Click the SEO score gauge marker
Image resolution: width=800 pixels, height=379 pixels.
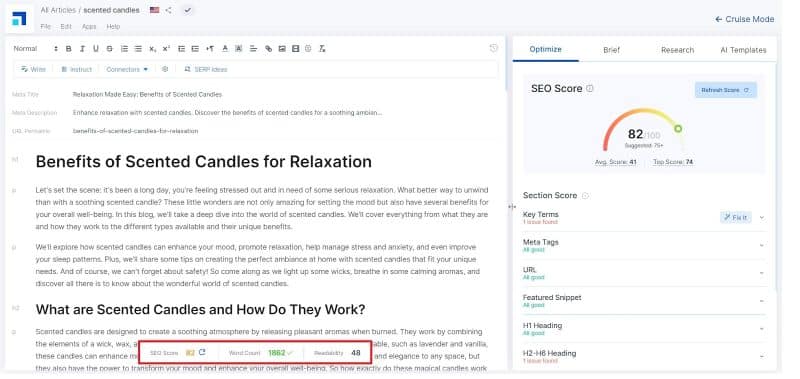678,129
